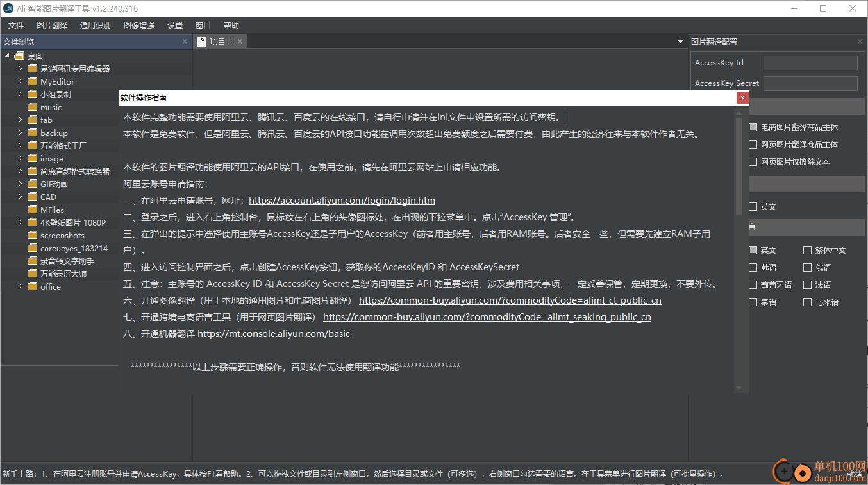Check the 泰语 language checkbox
Viewport: 868px width, 485px height.
753,302
